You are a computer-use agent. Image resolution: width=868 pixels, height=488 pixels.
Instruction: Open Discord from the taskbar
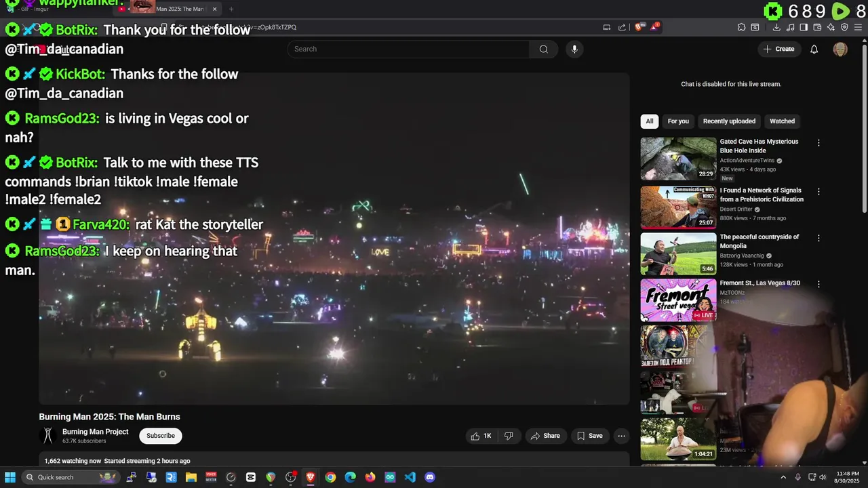click(429, 477)
